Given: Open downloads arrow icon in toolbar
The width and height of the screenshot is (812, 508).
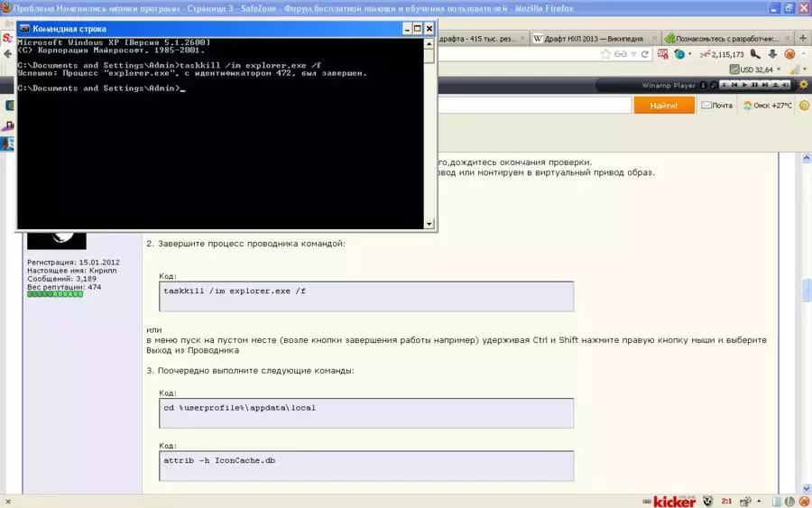Looking at the screenshot, I should (x=772, y=54).
